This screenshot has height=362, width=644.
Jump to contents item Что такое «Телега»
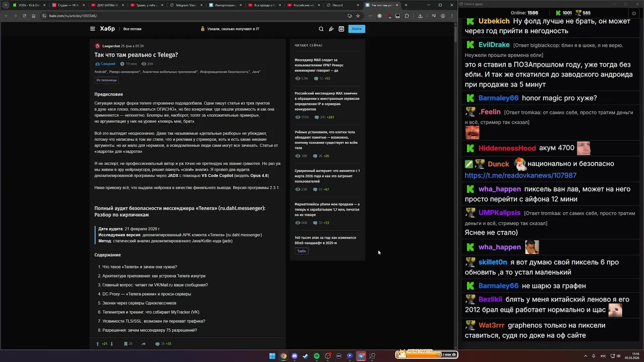click(x=140, y=267)
